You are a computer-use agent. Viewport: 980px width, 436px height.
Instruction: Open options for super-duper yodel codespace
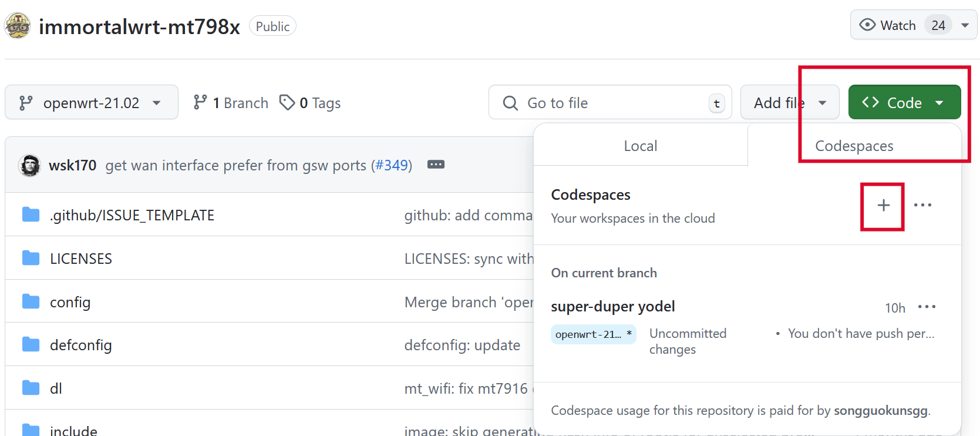point(927,307)
